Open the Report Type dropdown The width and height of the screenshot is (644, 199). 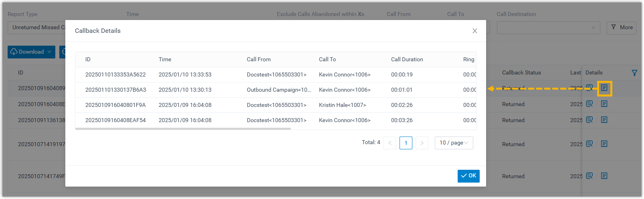tap(37, 28)
